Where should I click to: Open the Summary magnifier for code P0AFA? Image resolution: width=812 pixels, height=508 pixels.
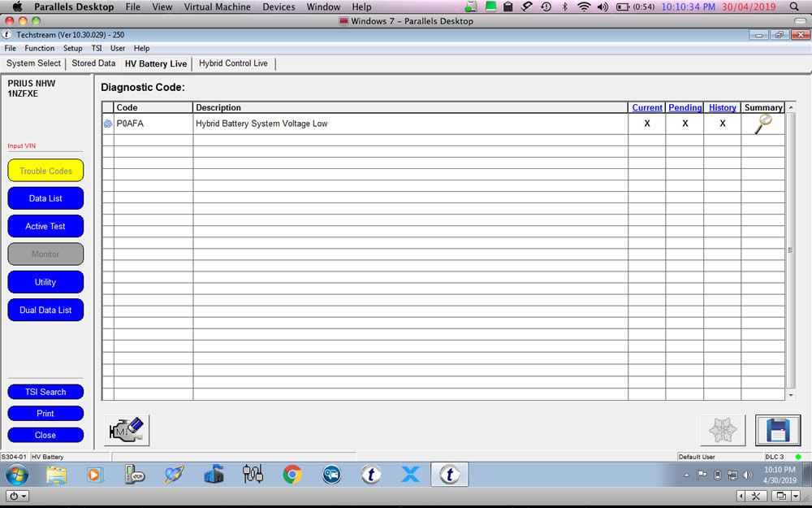coord(762,124)
